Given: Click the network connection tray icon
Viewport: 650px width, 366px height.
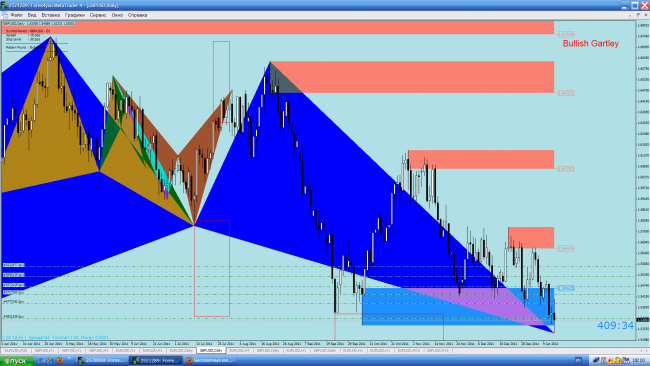Looking at the screenshot, I should (597, 361).
